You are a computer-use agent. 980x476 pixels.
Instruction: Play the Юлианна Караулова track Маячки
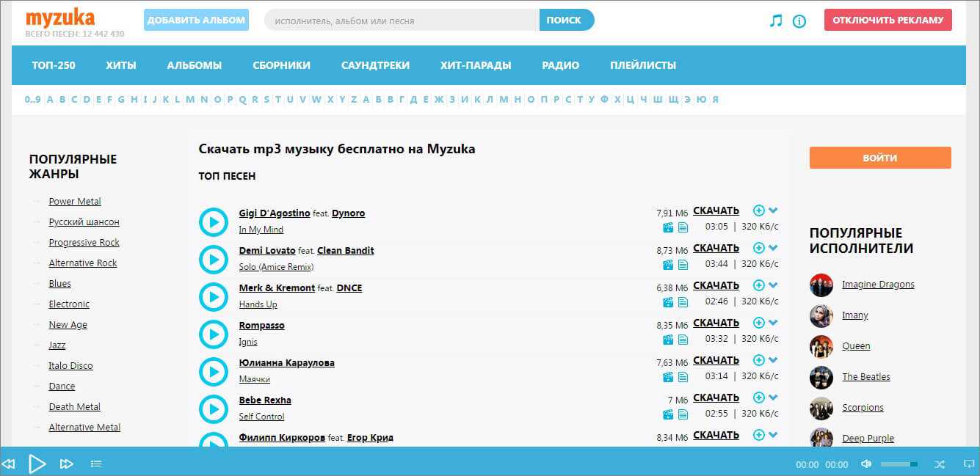[x=214, y=371]
